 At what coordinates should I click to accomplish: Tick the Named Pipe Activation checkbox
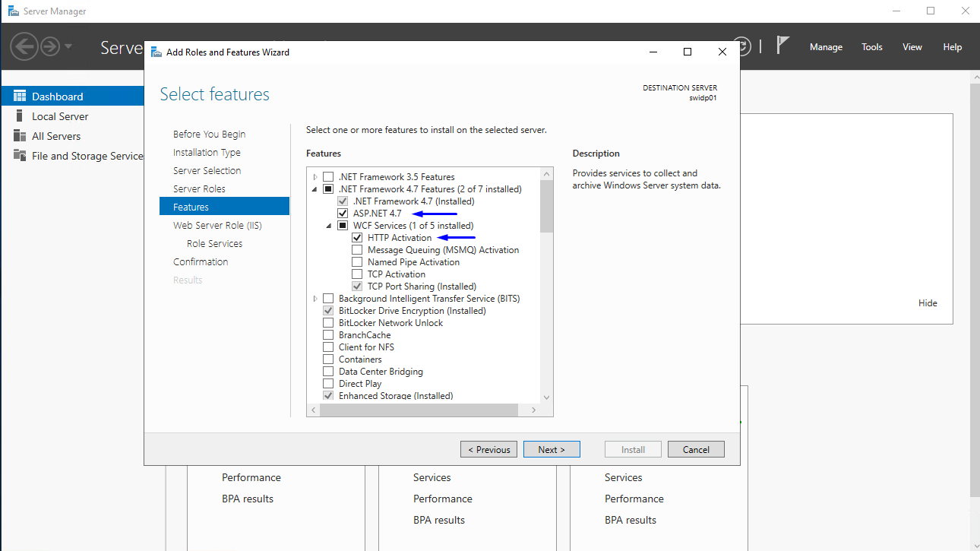click(357, 262)
